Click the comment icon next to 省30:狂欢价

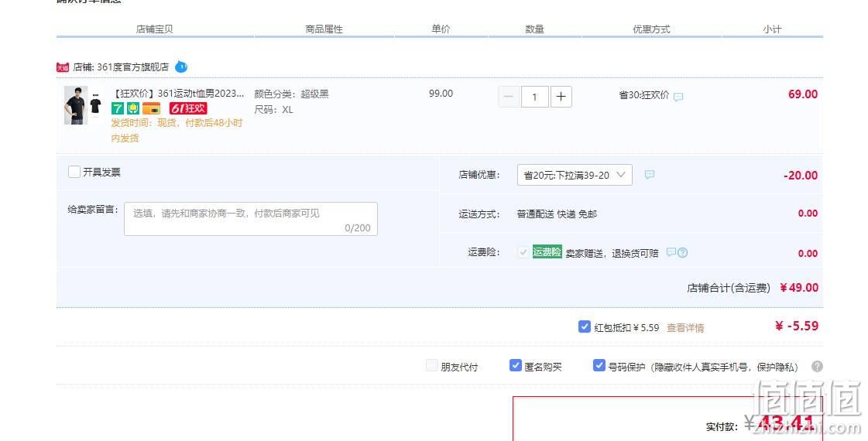(x=678, y=97)
